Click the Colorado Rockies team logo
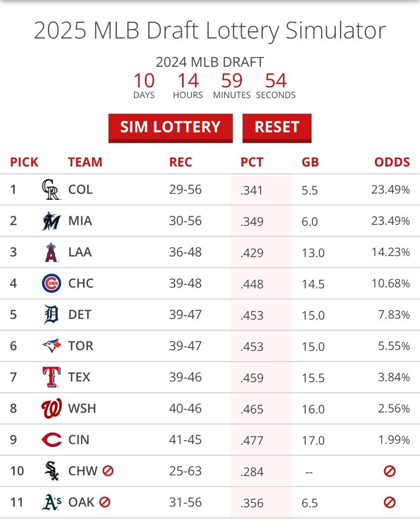420x519 pixels. pos(51,190)
